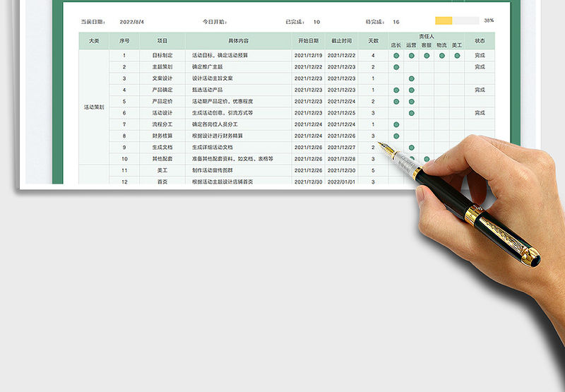Image resolution: width=565 pixels, height=392 pixels.
Task: Click the 店长 dot in 流程分工 row
Action: coord(396,124)
